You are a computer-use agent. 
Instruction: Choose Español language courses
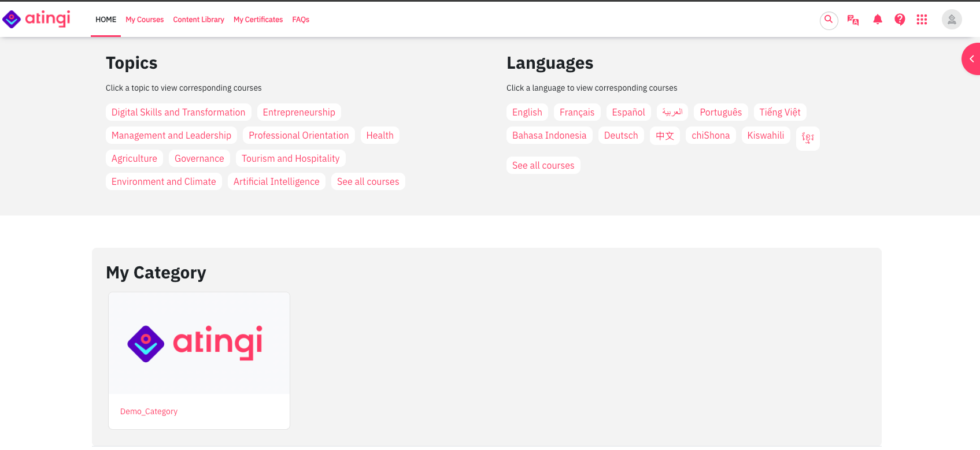[x=628, y=112]
